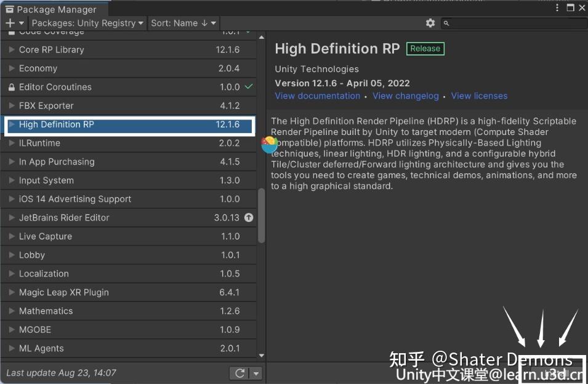Click the add (+) package icon
This screenshot has height=384, width=588.
tap(9, 23)
